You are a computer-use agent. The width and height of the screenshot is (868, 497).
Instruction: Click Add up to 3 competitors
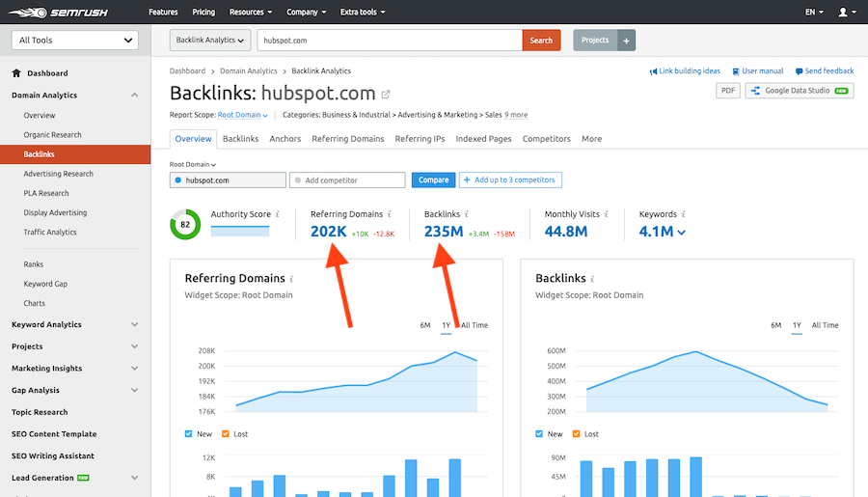pos(510,180)
